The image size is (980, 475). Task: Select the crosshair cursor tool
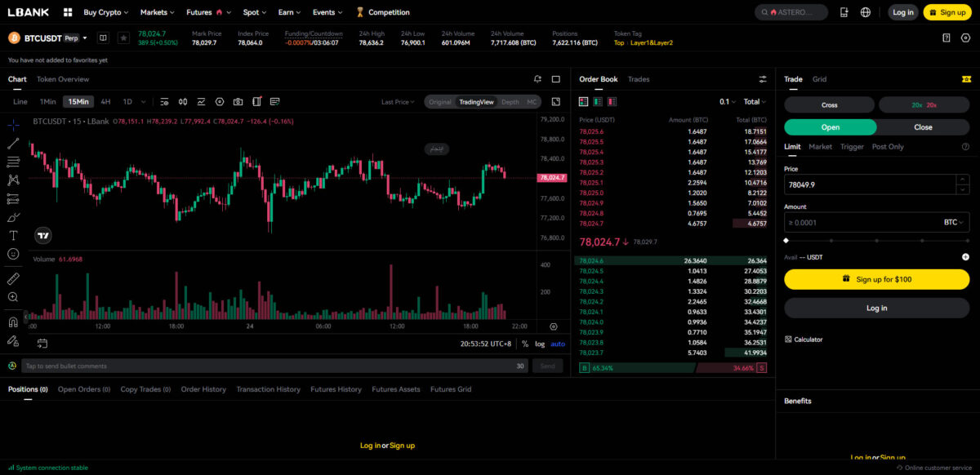click(x=13, y=126)
